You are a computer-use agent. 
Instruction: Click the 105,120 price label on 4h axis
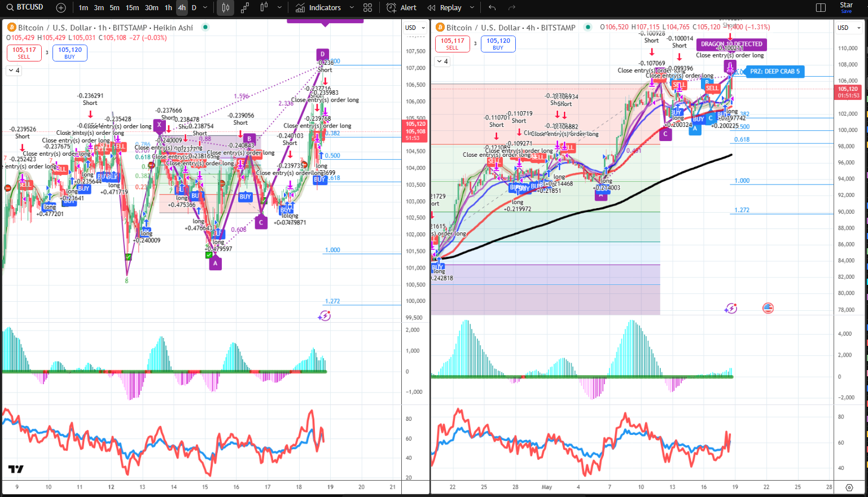(848, 89)
